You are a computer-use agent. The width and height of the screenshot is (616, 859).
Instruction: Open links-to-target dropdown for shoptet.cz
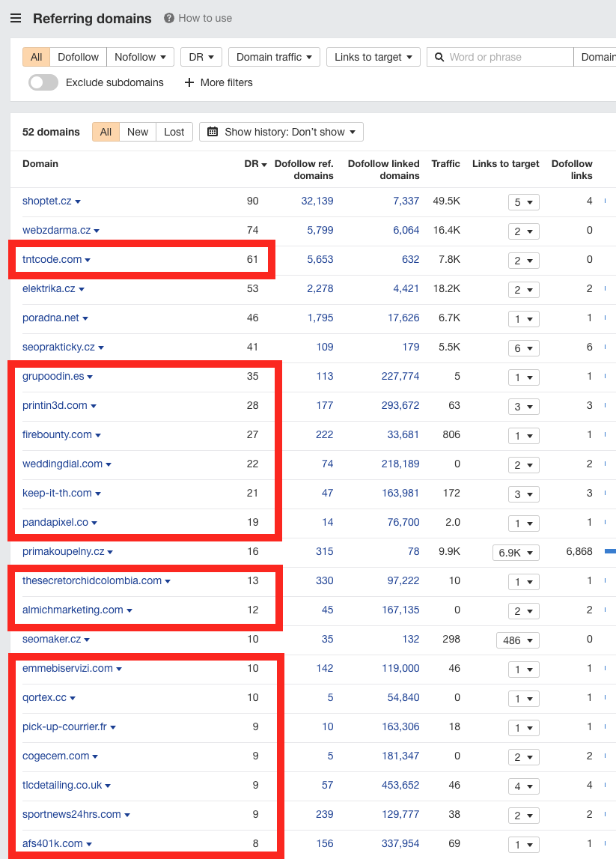tap(524, 202)
